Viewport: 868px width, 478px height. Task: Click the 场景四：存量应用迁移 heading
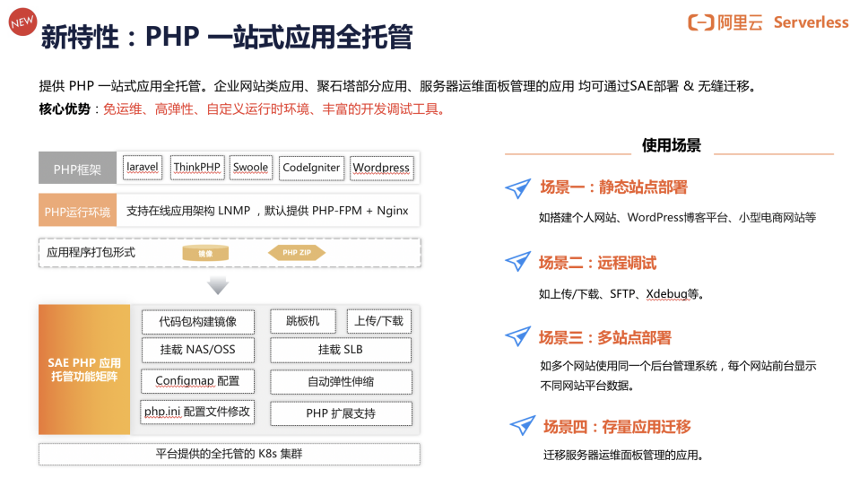tap(617, 427)
